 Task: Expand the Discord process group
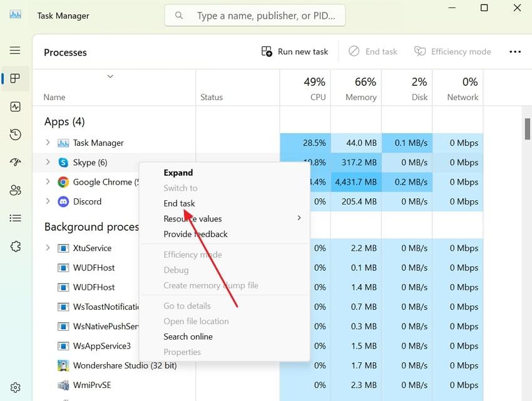click(48, 201)
